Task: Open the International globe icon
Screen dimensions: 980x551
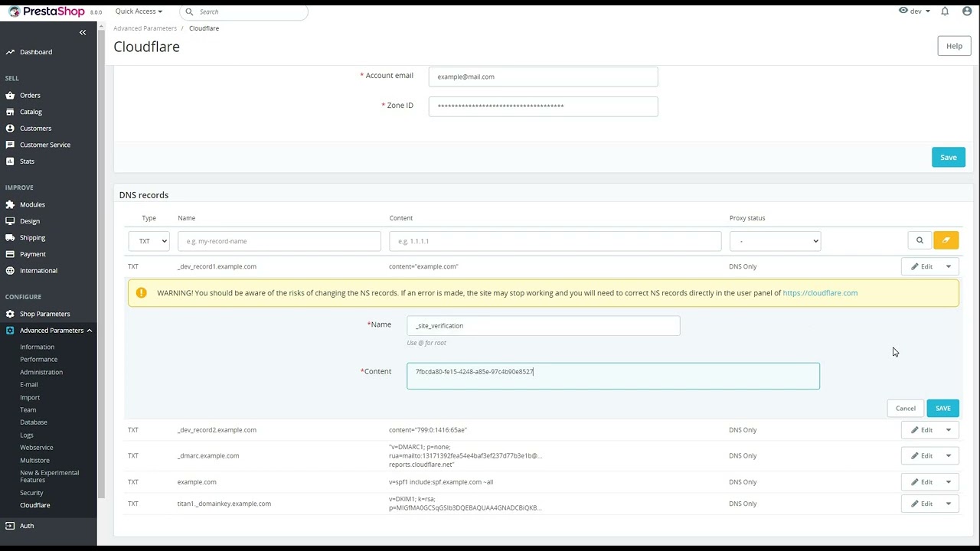Action: tap(10, 271)
